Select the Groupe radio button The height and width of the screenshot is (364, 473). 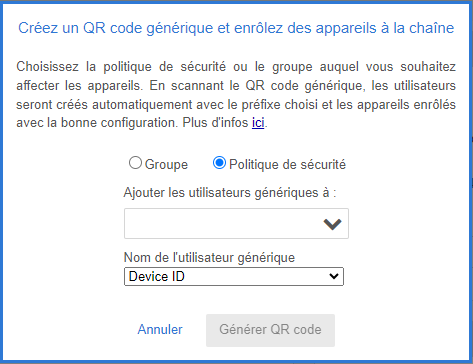(x=135, y=163)
